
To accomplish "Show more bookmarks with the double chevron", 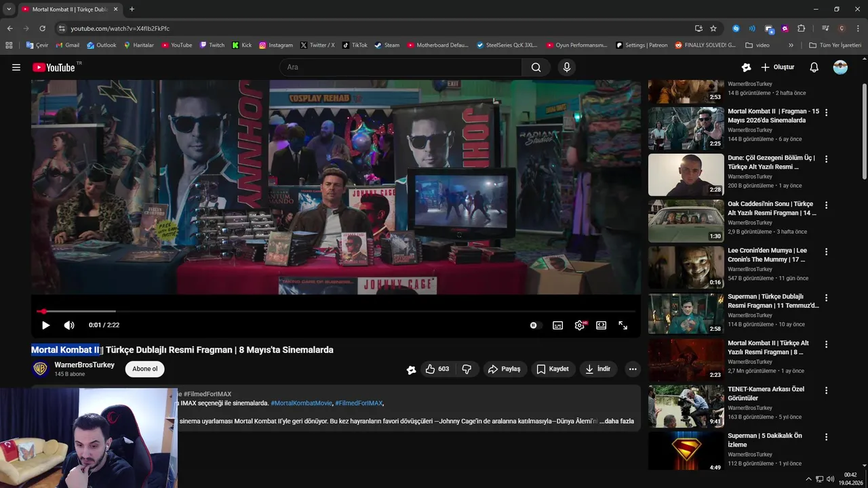I will click(791, 45).
